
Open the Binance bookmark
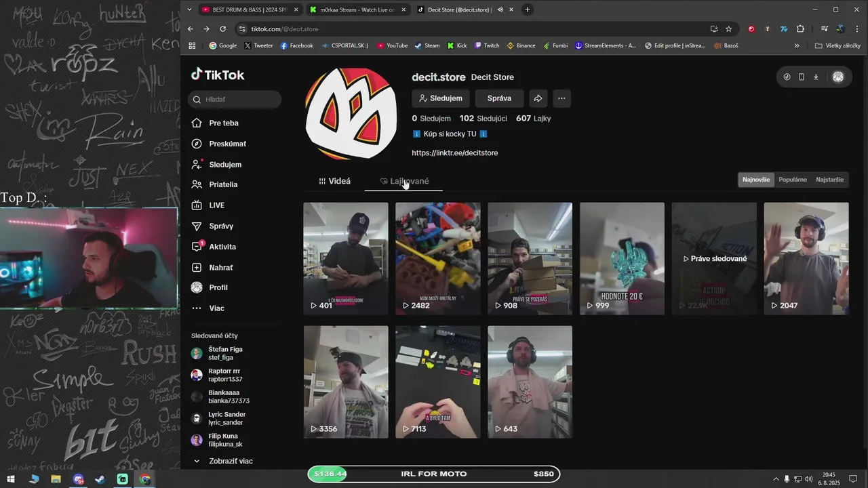(x=521, y=45)
